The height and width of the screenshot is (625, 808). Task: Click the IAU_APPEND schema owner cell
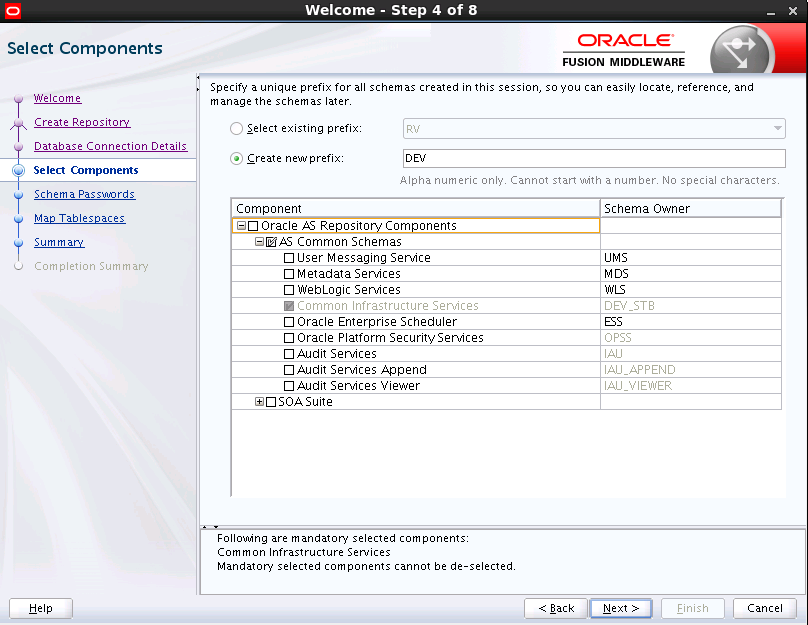(691, 369)
